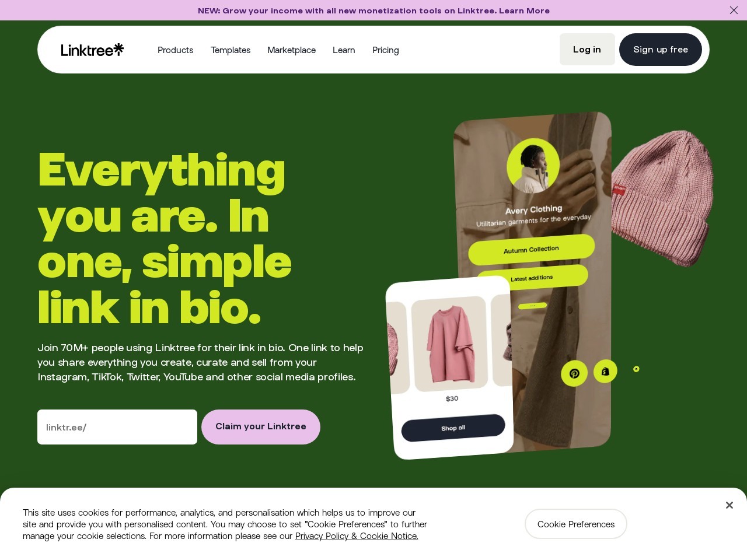Open the Pricing page

pyautogui.click(x=386, y=50)
